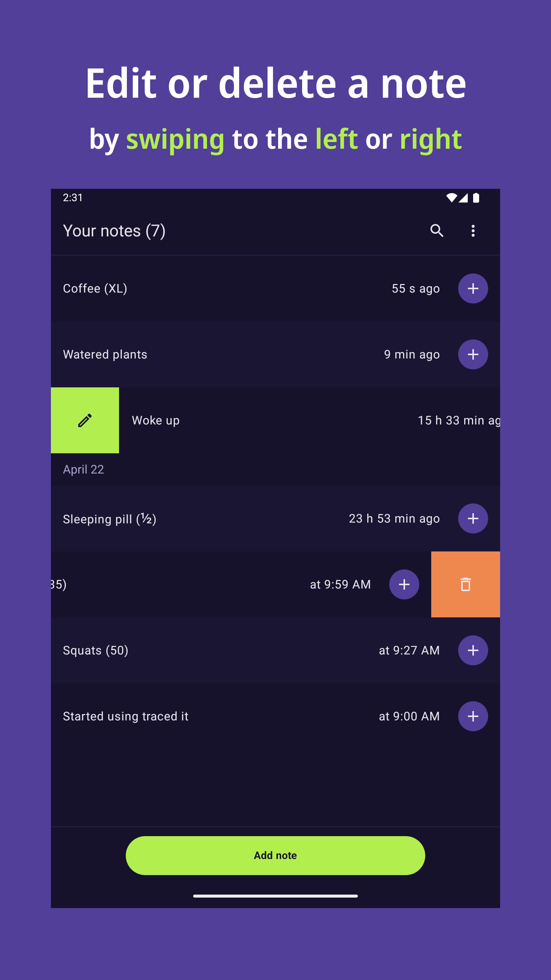Open the Watered plants note
551x980 pixels.
pos(105,354)
